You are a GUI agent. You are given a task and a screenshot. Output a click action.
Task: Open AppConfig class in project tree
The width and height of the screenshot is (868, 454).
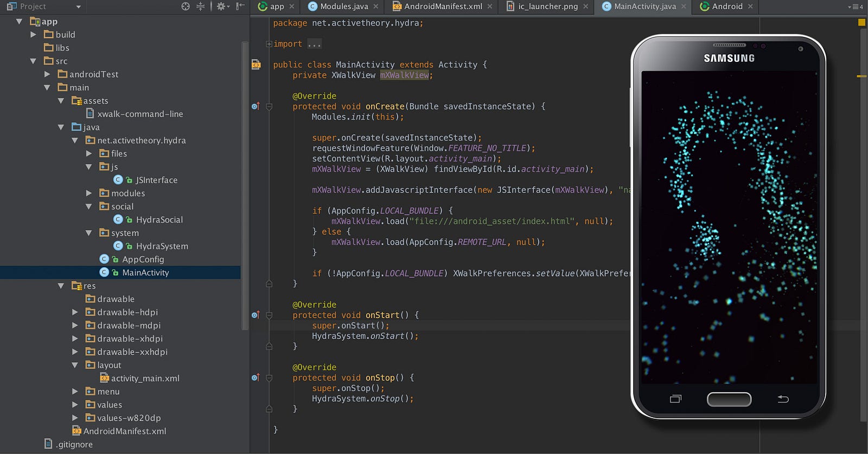coord(143,260)
